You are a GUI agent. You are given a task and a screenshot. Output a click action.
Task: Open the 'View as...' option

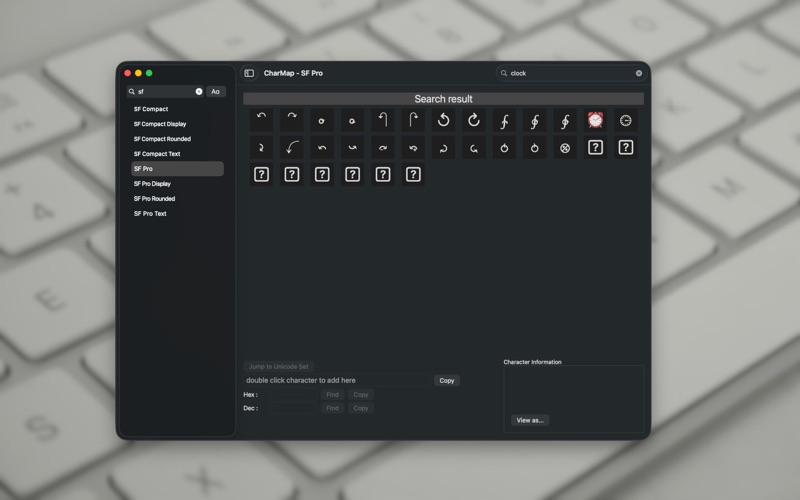point(530,420)
